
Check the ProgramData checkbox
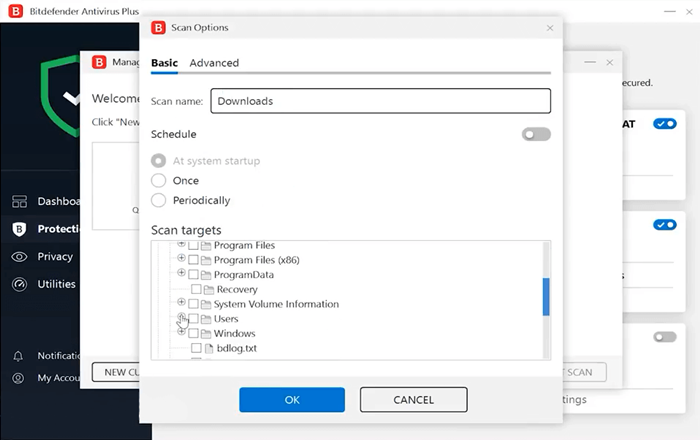(193, 274)
